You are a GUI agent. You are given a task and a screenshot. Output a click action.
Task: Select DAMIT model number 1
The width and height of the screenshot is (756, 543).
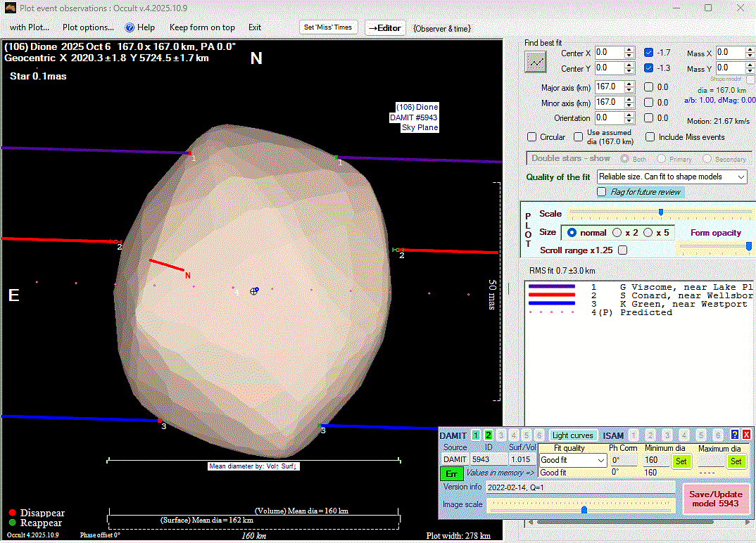click(476, 435)
